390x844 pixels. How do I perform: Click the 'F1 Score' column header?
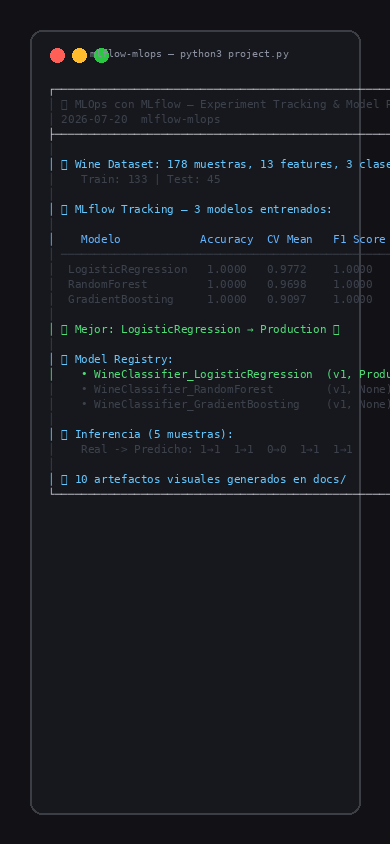(359, 240)
